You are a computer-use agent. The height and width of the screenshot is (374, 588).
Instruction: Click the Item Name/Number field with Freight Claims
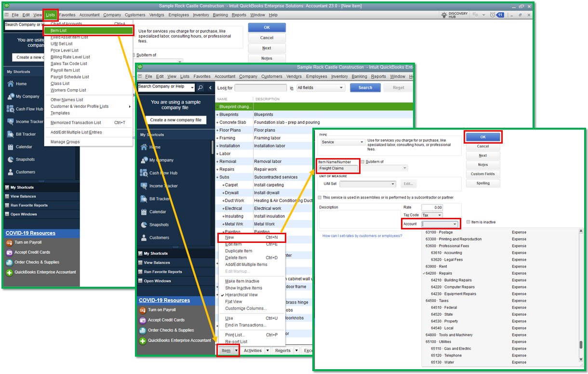pyautogui.click(x=338, y=169)
